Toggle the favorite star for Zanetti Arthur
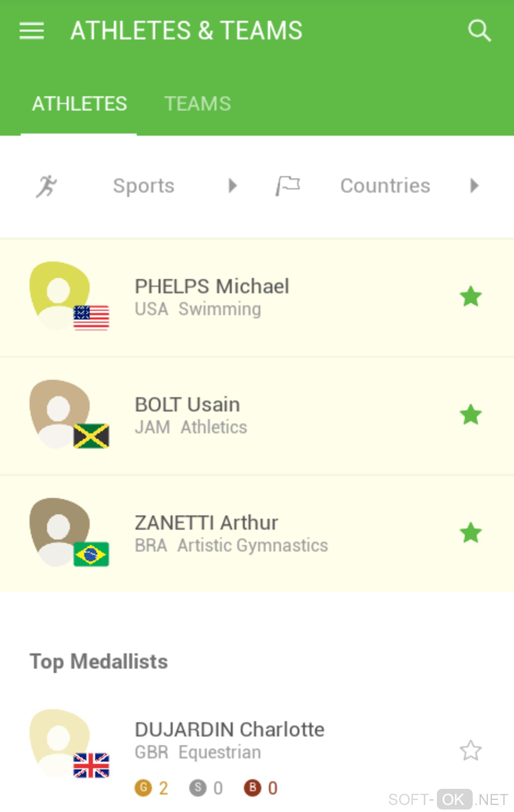Image resolution: width=514 pixels, height=812 pixels. click(x=471, y=533)
